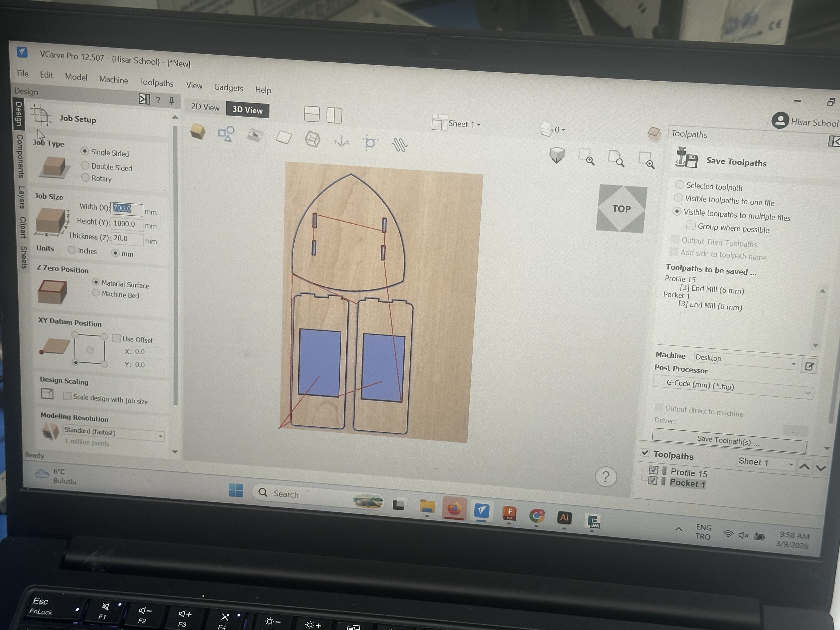Click the TOP view cube
The image size is (840, 630).
pos(621,209)
